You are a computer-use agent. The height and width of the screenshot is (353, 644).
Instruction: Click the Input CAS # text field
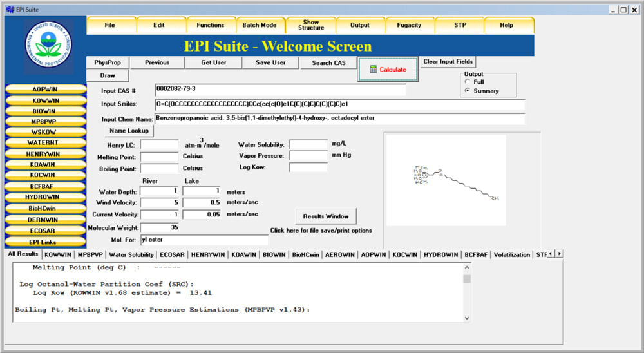click(x=280, y=90)
